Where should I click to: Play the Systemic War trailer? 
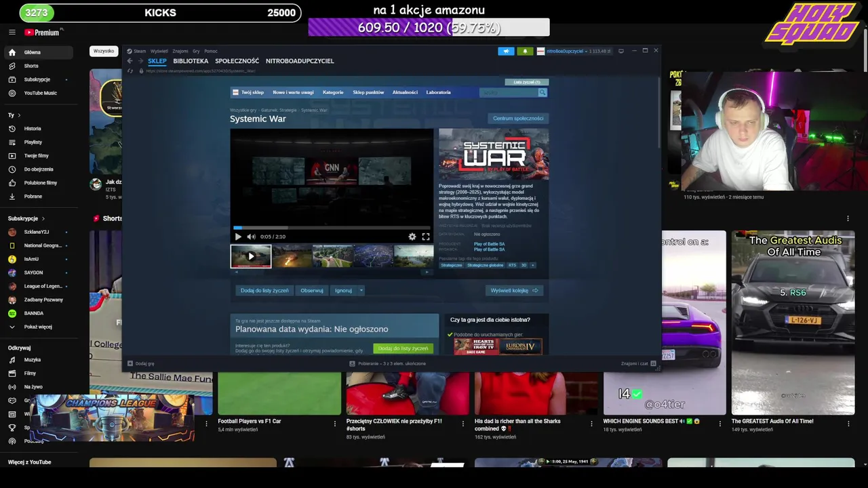coord(238,237)
